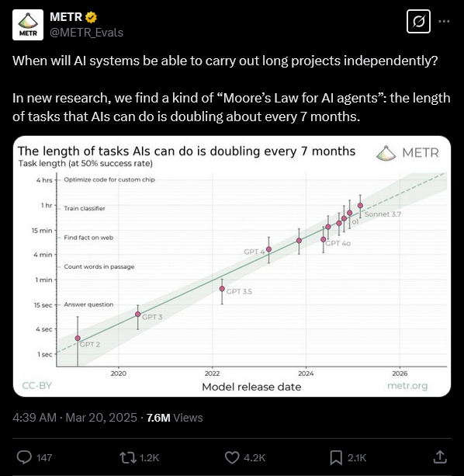Viewport: 464px width, 476px height.
Task: Repost the tweet using the arrows icon
Action: click(x=126, y=457)
